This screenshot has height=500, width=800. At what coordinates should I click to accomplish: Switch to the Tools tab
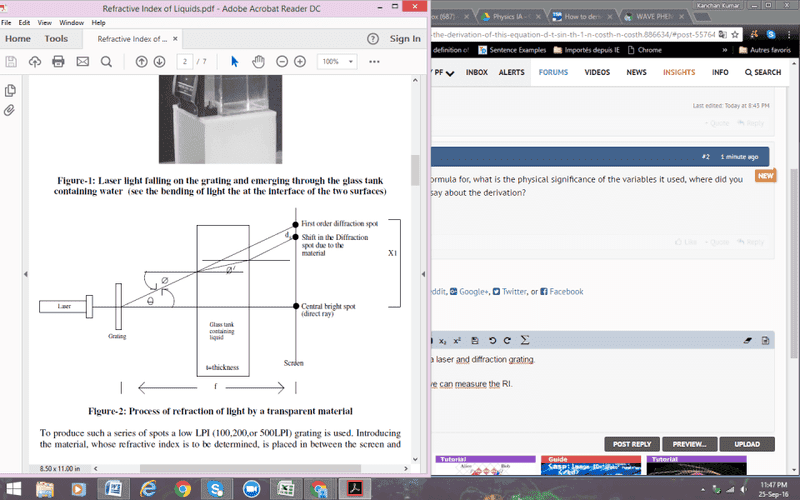pyautogui.click(x=56, y=39)
